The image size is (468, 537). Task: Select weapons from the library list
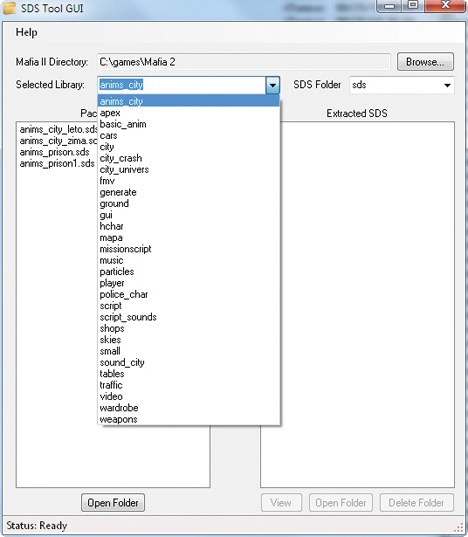click(x=189, y=419)
